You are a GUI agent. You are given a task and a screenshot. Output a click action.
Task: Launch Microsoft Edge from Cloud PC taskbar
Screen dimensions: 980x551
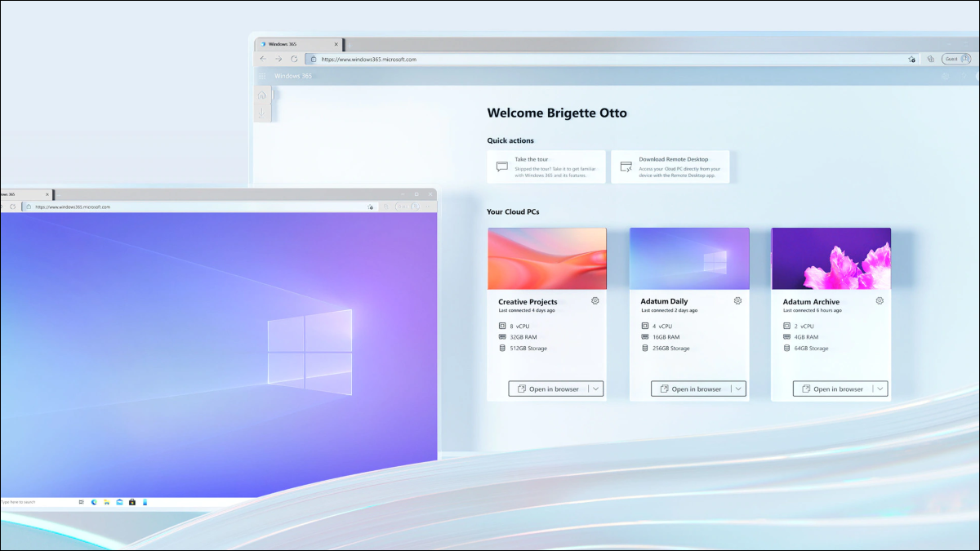pos(94,502)
